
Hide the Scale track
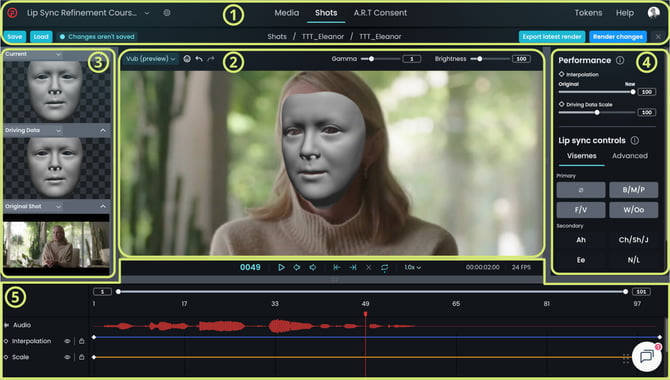[x=67, y=357]
